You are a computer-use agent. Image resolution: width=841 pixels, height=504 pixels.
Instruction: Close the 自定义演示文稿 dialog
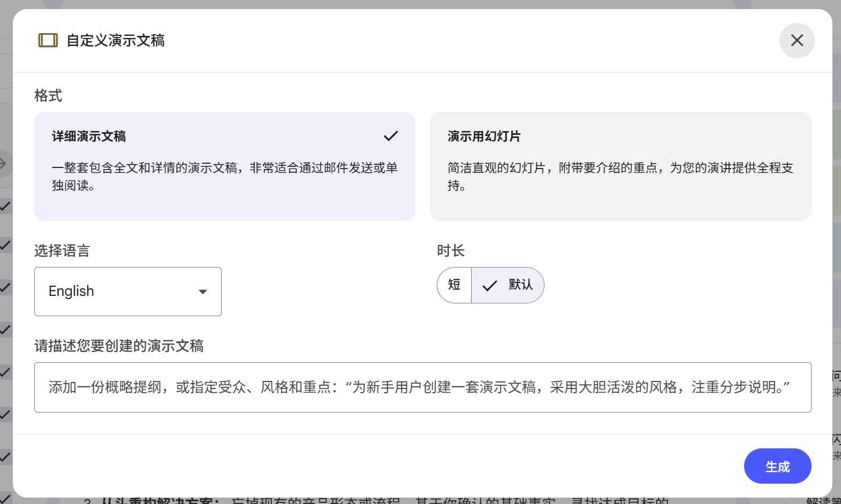[797, 41]
